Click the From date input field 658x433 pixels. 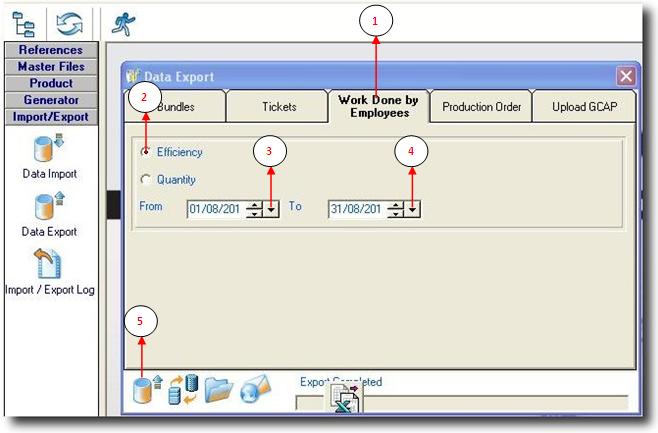tap(215, 209)
